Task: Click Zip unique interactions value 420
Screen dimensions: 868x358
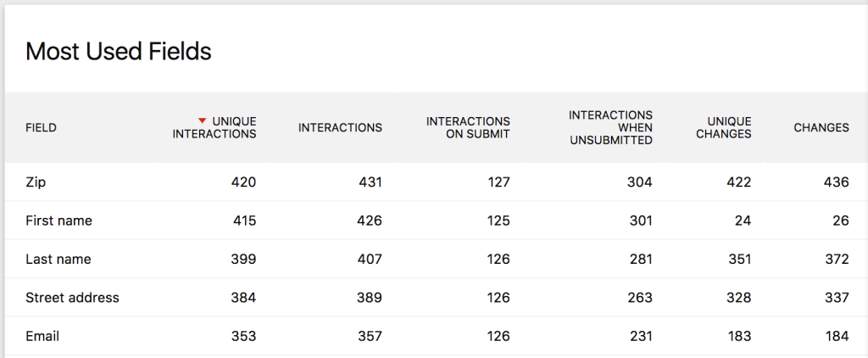Action: click(x=243, y=182)
